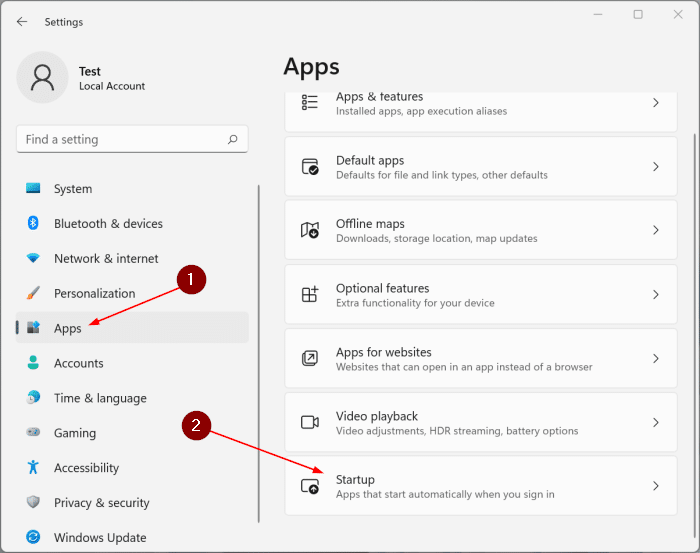Click the Find a setting field

click(132, 139)
